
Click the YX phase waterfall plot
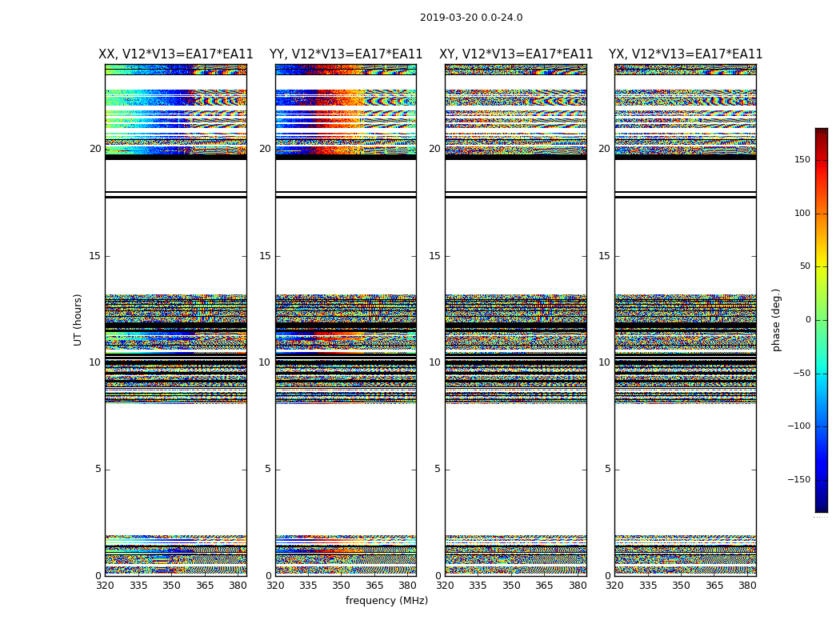coord(686,320)
